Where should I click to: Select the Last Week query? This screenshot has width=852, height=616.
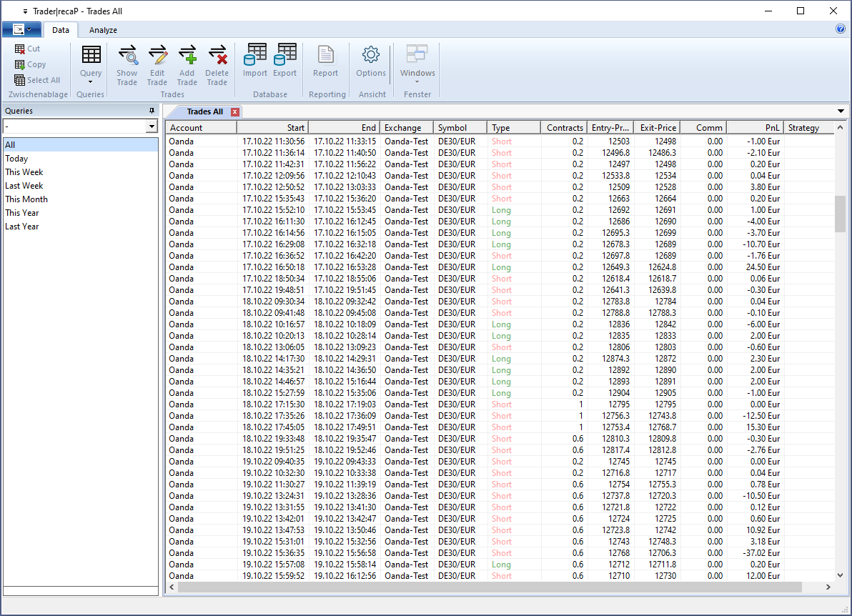[81, 186]
